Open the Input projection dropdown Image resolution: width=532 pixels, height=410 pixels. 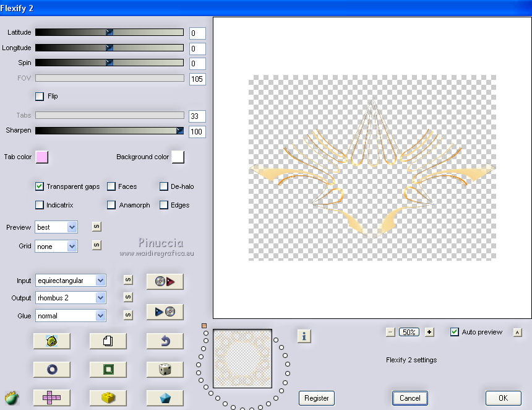tap(71, 281)
